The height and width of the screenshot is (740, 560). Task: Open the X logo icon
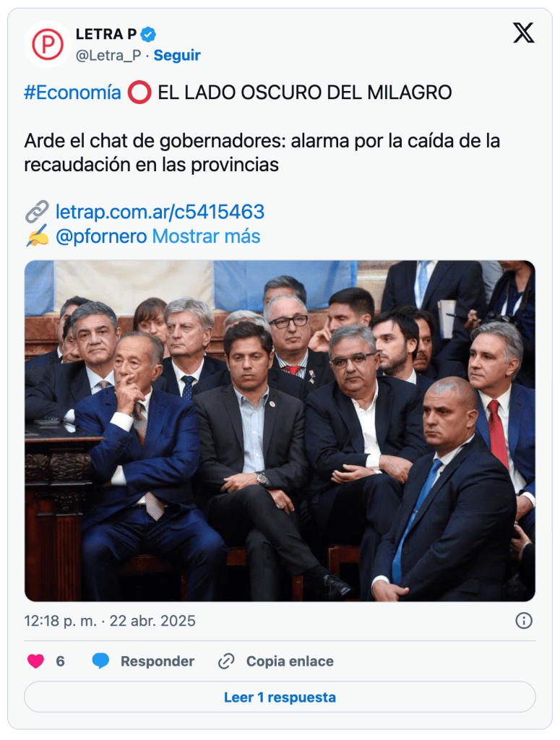pyautogui.click(x=524, y=33)
